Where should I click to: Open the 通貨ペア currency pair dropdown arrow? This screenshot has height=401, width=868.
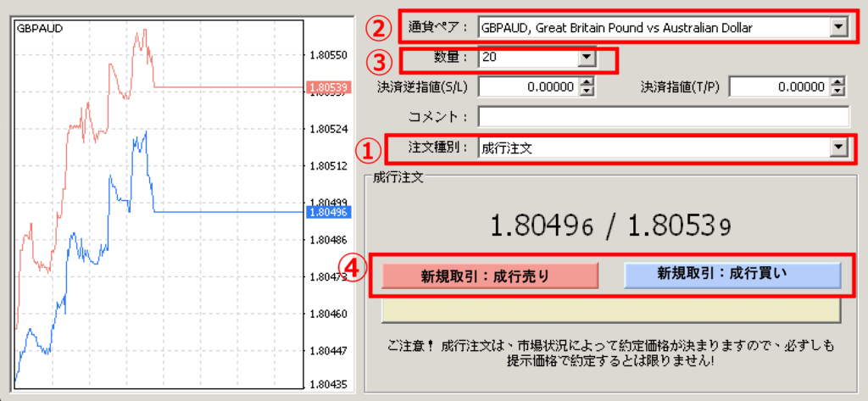(x=838, y=28)
